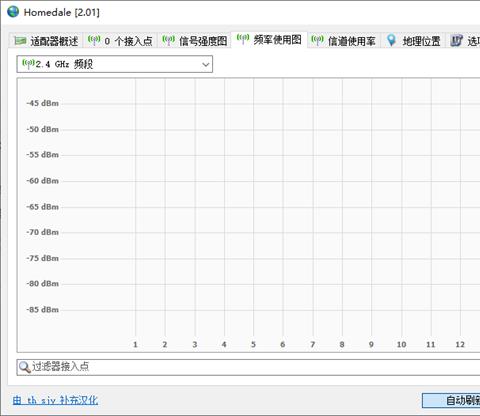Viewport: 480px width, 416px height.
Task: Open the th_sjy 补充汉化 link
Action: [55, 400]
